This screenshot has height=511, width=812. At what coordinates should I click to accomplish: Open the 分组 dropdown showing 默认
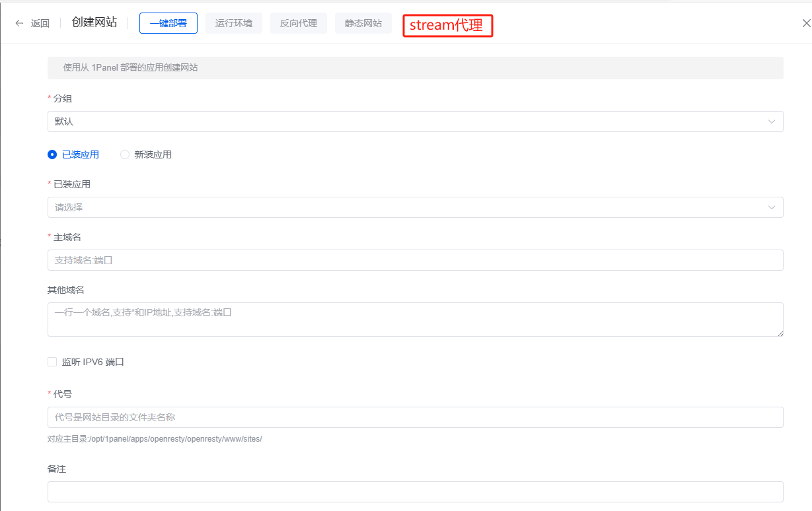(416, 121)
